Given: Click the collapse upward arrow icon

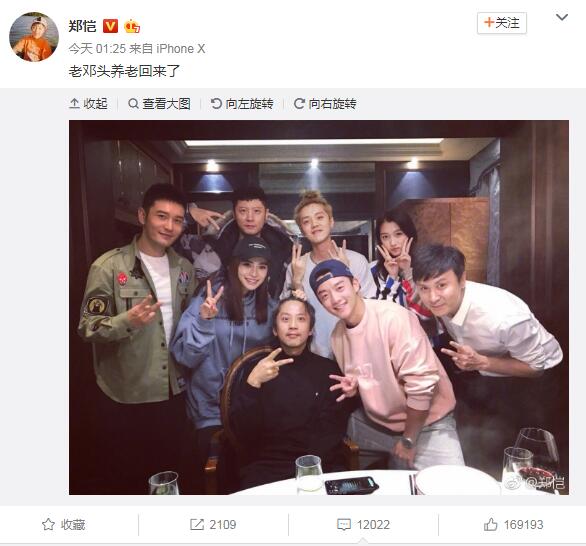Looking at the screenshot, I should pos(74,104).
